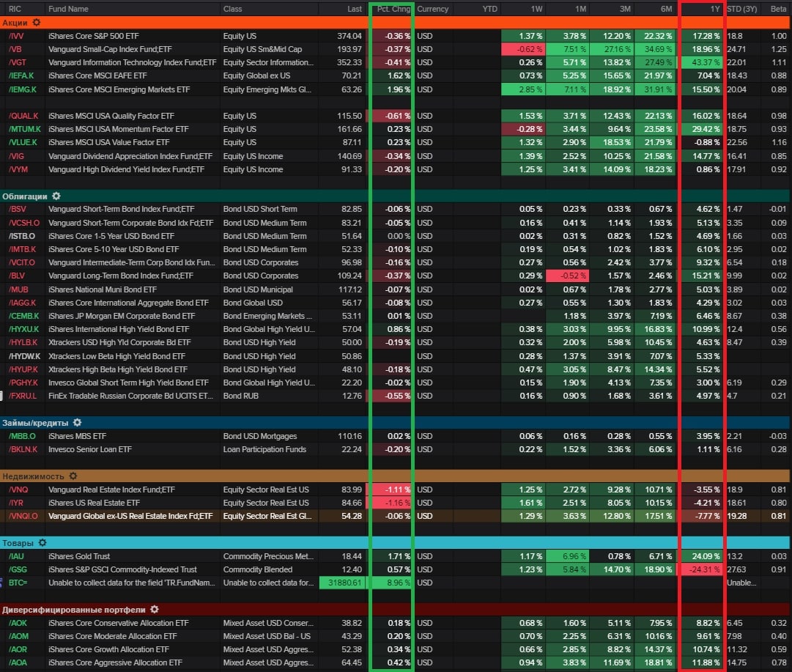Viewport: 792px width, 672px height.
Task: Click the -24.31 % one-year GSG cell
Action: coord(702,569)
